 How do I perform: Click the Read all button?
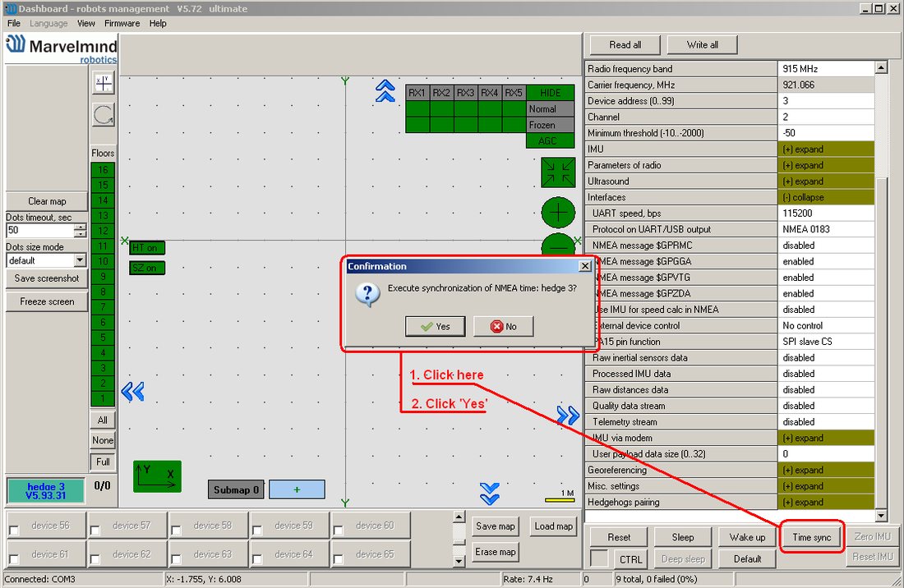point(625,45)
